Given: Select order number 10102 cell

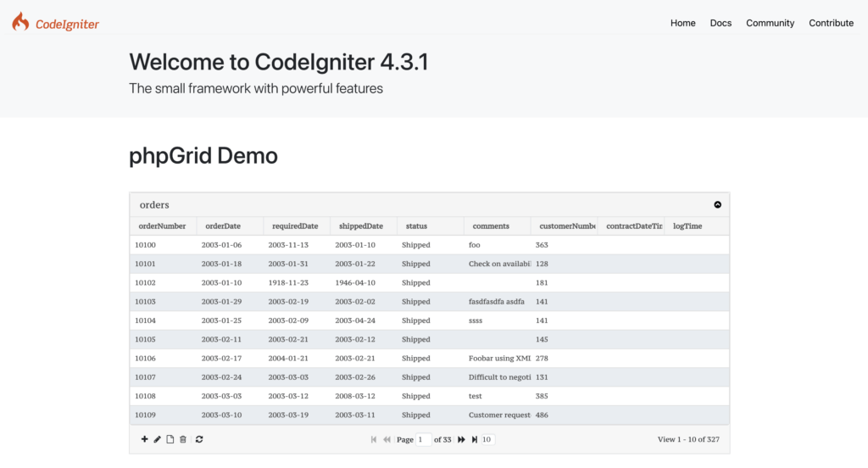Looking at the screenshot, I should coord(164,282).
